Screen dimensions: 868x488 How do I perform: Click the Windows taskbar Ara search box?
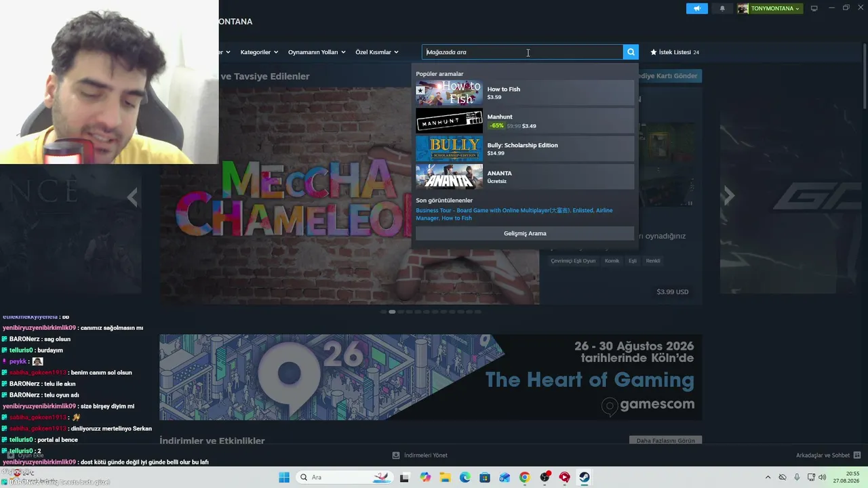[x=344, y=477]
